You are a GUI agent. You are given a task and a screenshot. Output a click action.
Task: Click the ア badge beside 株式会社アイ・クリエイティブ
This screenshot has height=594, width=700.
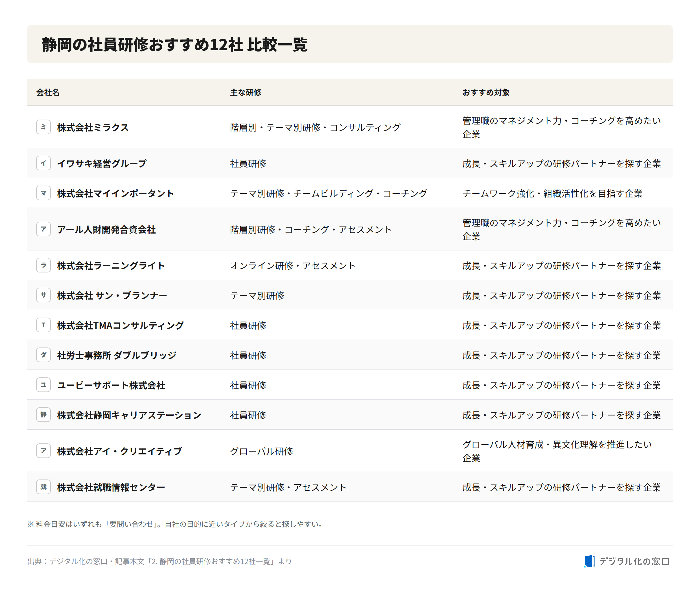(43, 451)
